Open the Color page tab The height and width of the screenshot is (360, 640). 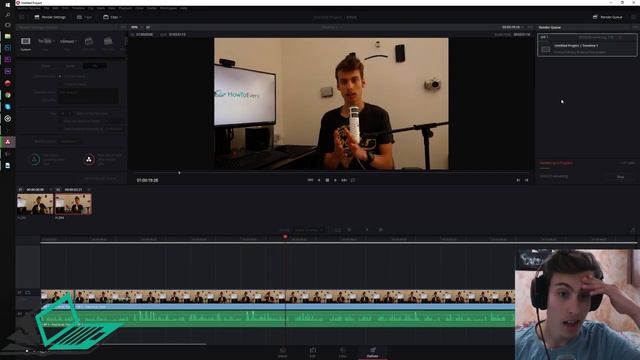coord(342,353)
